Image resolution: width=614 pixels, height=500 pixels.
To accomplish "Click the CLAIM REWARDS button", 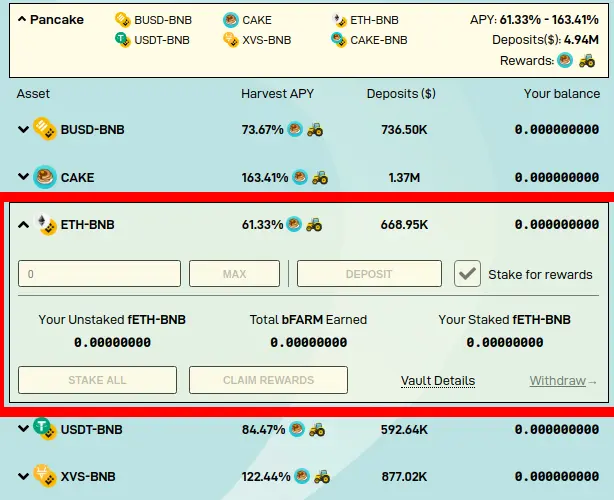I will coord(268,380).
